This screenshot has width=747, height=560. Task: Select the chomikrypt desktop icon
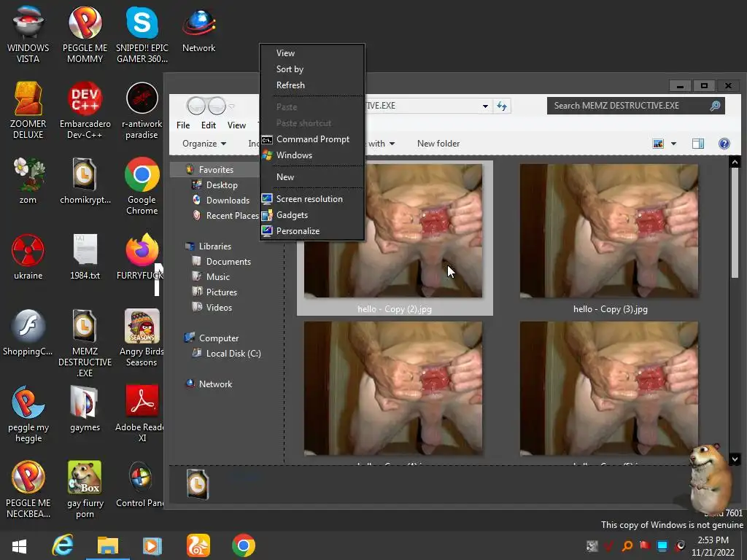click(85, 181)
